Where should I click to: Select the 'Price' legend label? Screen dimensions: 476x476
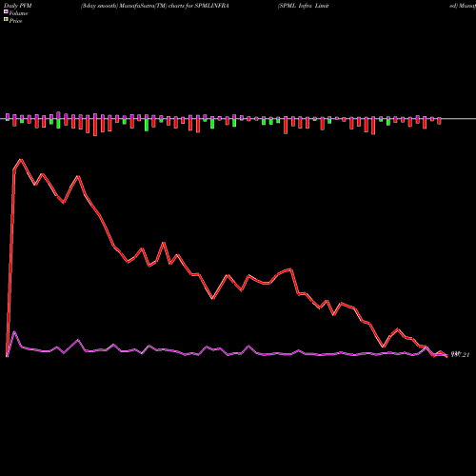point(15,21)
